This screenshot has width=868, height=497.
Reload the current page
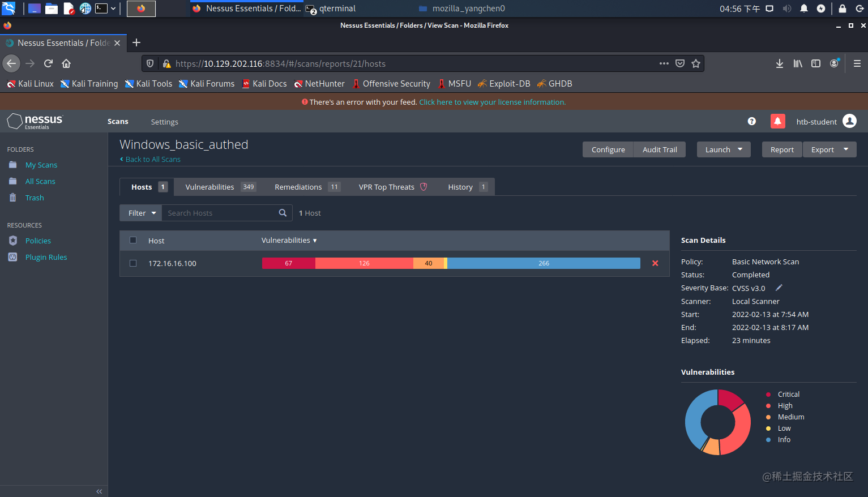49,63
